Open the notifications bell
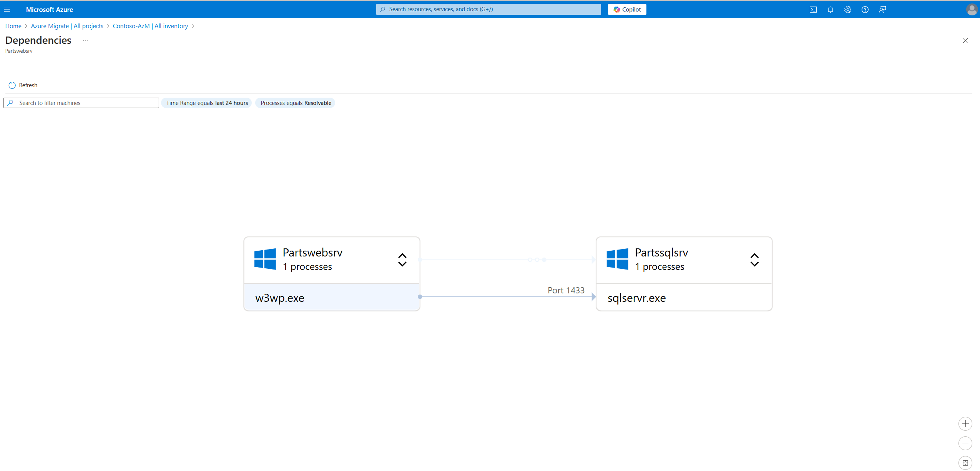Image resolution: width=980 pixels, height=471 pixels. (x=830, y=10)
